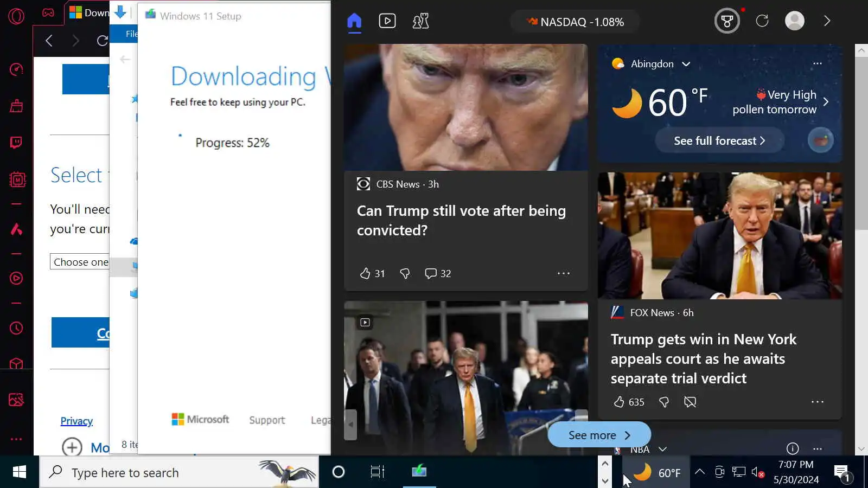868x488 pixels.
Task: Refresh the news feed
Action: pyautogui.click(x=762, y=21)
